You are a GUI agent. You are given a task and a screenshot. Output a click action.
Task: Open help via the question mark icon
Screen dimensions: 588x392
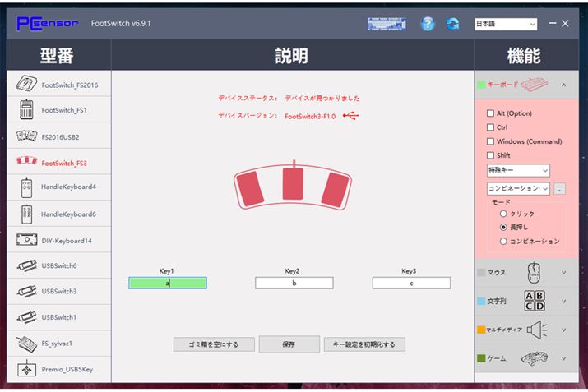tap(428, 24)
